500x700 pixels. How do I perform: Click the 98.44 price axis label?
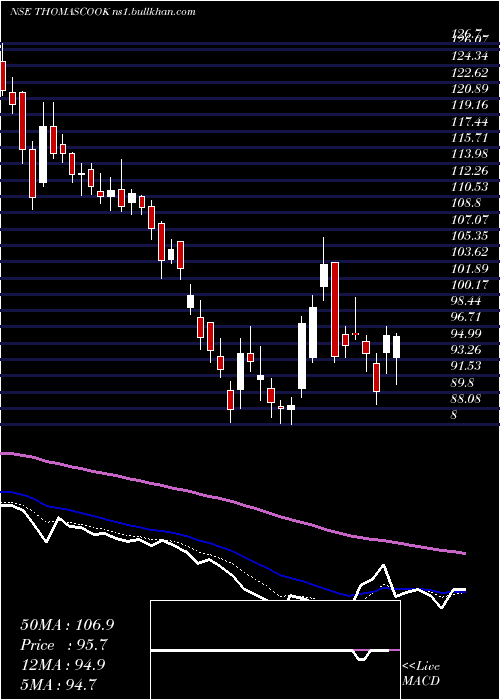[x=468, y=301]
